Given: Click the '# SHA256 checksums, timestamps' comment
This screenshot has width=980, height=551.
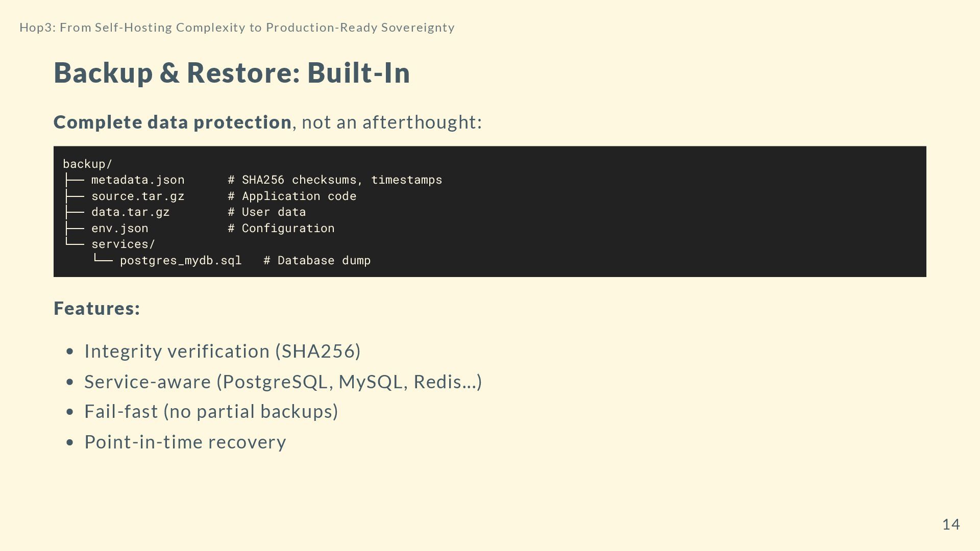Looking at the screenshot, I should click(335, 180).
